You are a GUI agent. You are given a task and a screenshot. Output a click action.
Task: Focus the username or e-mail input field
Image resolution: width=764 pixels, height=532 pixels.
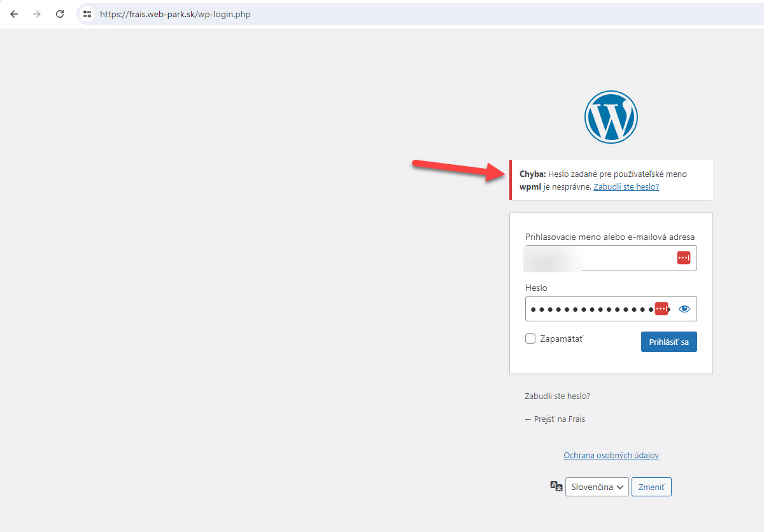[611, 258]
